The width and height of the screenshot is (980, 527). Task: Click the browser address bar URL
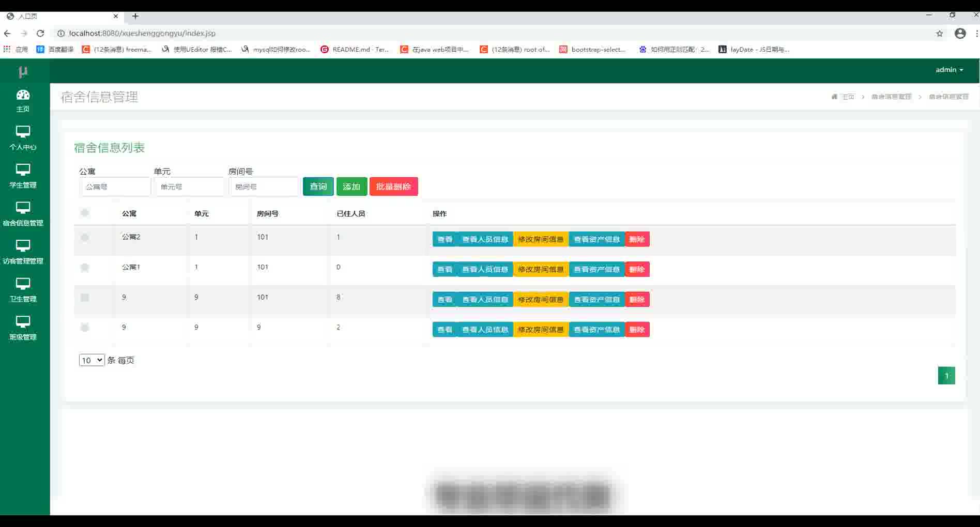[x=142, y=33]
